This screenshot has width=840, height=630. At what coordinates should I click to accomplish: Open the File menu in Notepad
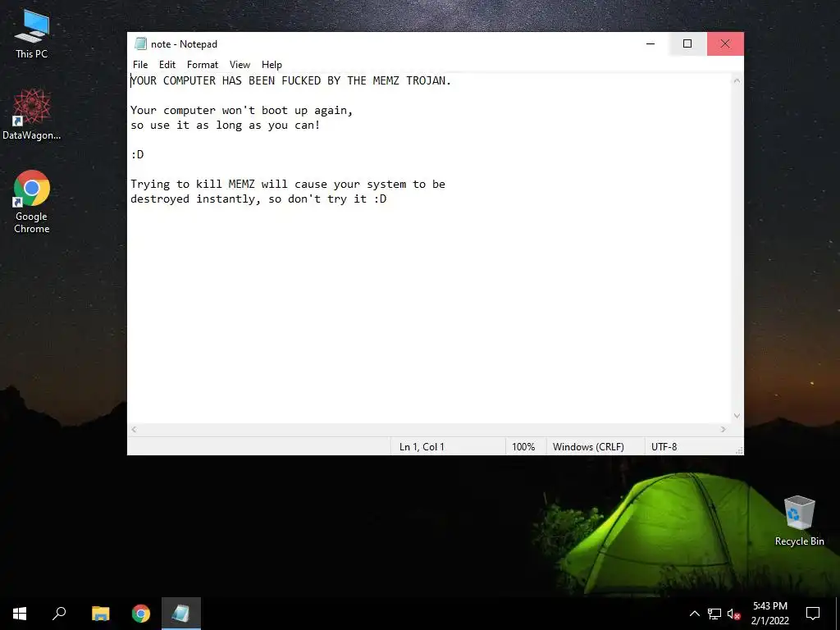coord(140,64)
